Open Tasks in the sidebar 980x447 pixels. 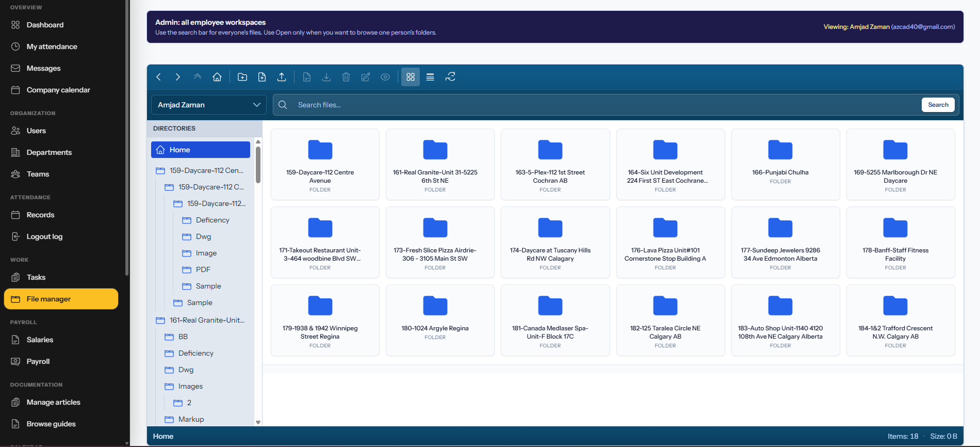tap(61, 277)
